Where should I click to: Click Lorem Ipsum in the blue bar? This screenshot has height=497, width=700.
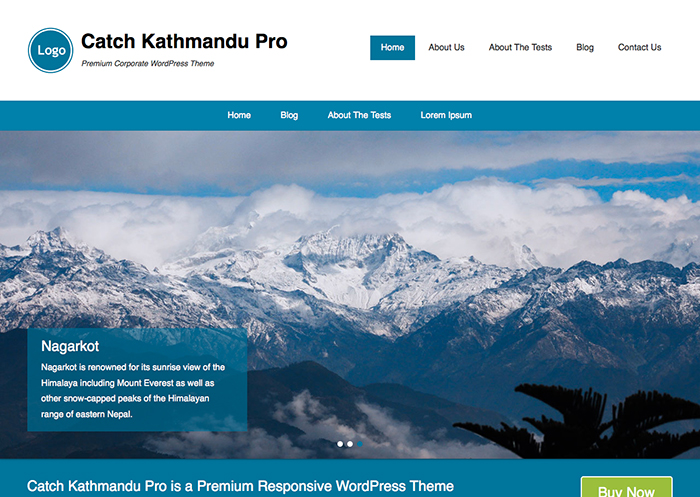coord(446,115)
